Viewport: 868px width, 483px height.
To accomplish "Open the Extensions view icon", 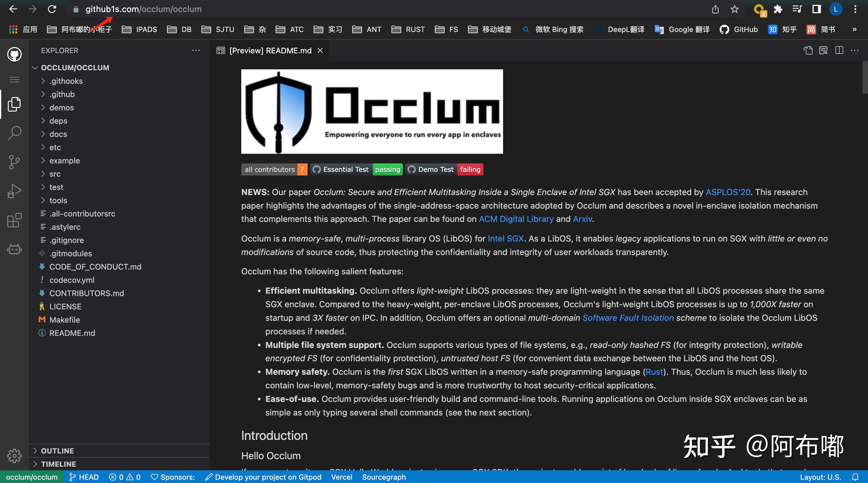I will coord(14,220).
